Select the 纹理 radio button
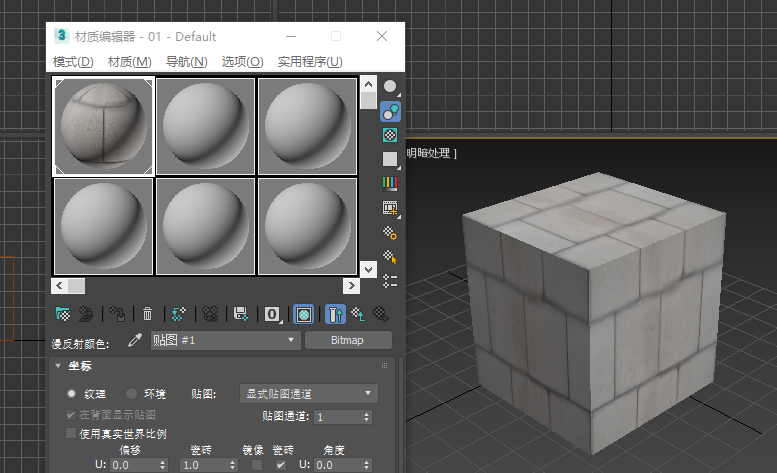Viewport: 777px width, 473px height. pyautogui.click(x=71, y=393)
